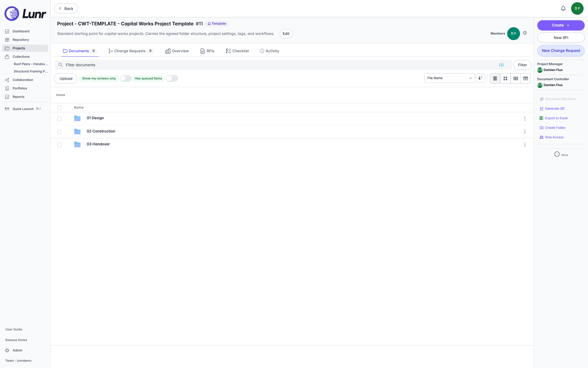Click into the Filter documents field
This screenshot has width=588, height=368.
[283, 65]
